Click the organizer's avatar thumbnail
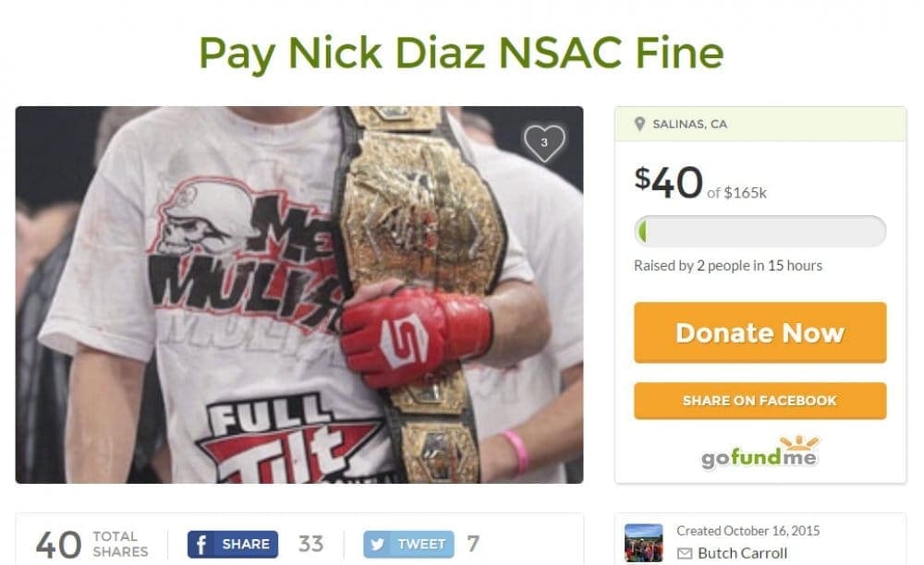The width and height of the screenshot is (924, 565). 643,543
